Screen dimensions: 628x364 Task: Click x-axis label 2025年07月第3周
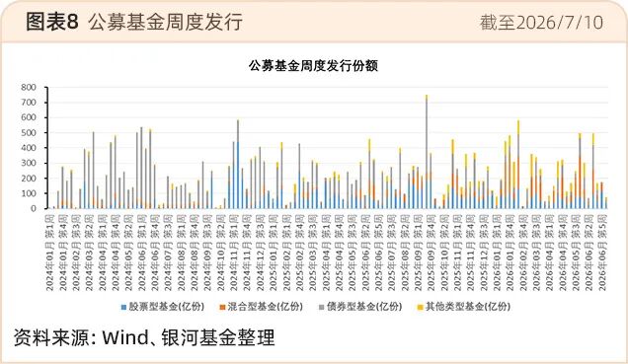coord(392,253)
